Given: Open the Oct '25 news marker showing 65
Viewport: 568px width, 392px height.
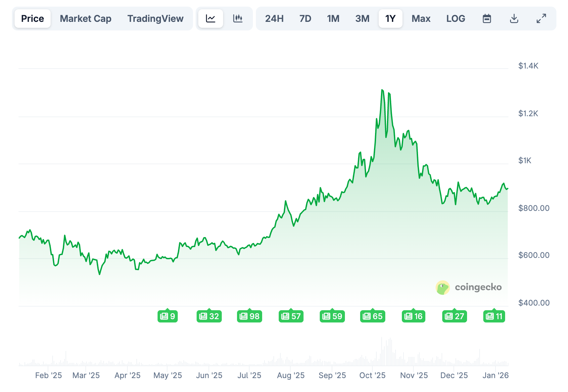Looking at the screenshot, I should (x=373, y=316).
